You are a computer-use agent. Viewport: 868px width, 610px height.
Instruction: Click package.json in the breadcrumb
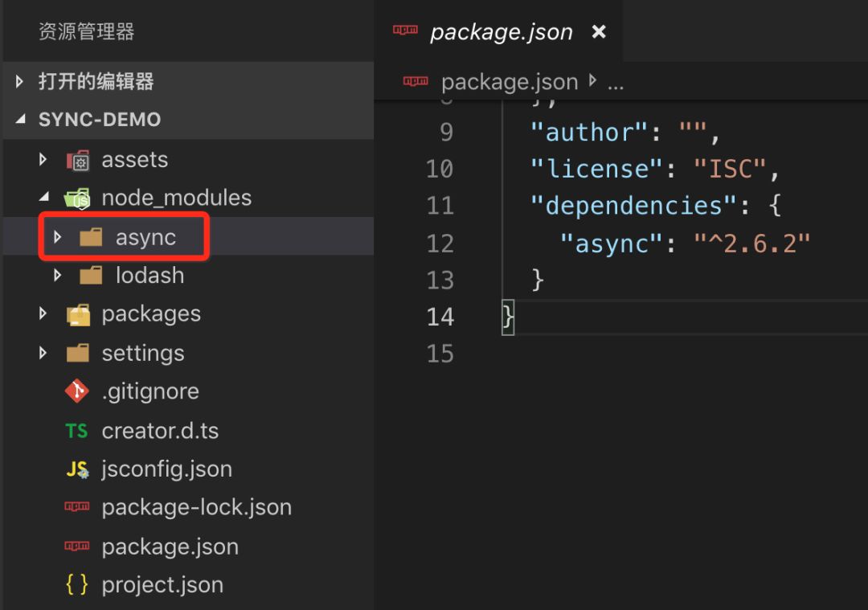pos(510,83)
